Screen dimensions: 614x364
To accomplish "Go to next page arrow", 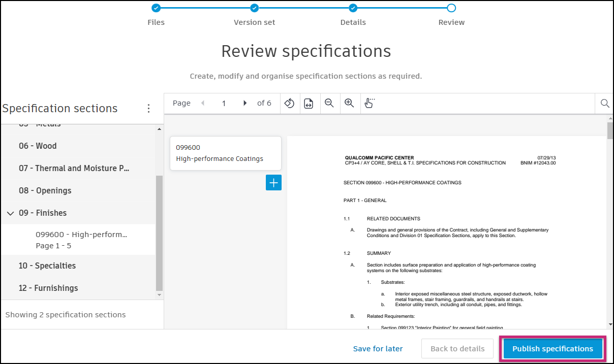I will 245,103.
